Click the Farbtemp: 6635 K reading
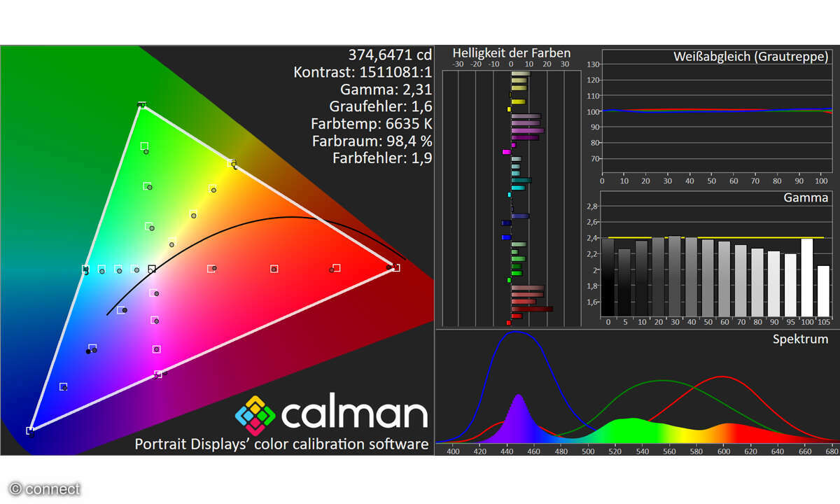Screen dimensions: 840x504 (x=372, y=123)
